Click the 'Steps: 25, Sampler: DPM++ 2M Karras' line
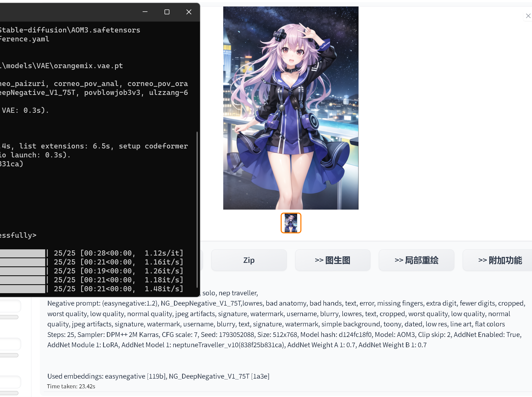Viewport: 532px width, 397px height. (x=285, y=335)
